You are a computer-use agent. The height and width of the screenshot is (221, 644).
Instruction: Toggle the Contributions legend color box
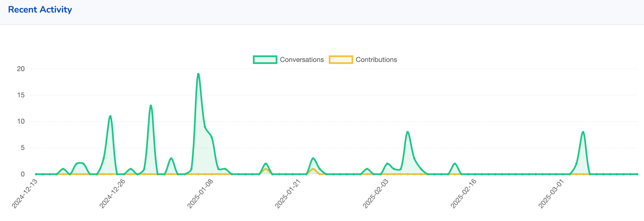click(341, 60)
